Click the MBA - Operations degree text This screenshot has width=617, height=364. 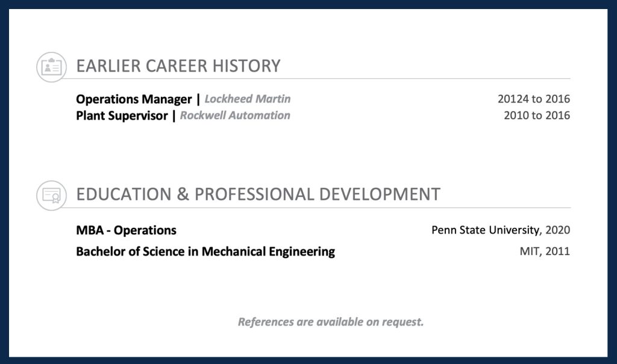coord(126,230)
